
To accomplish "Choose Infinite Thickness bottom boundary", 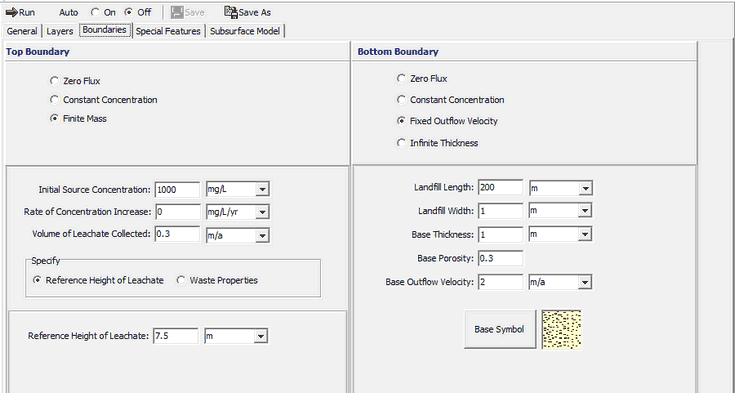I will pos(401,143).
